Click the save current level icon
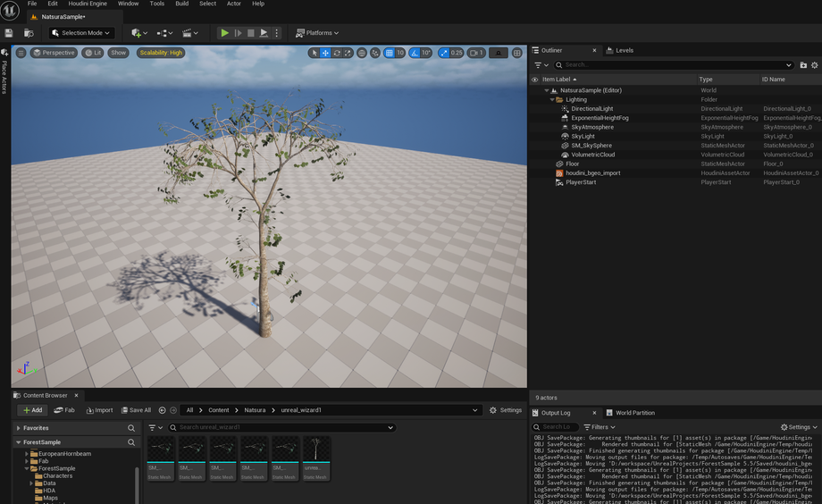The height and width of the screenshot is (504, 822). click(9, 33)
